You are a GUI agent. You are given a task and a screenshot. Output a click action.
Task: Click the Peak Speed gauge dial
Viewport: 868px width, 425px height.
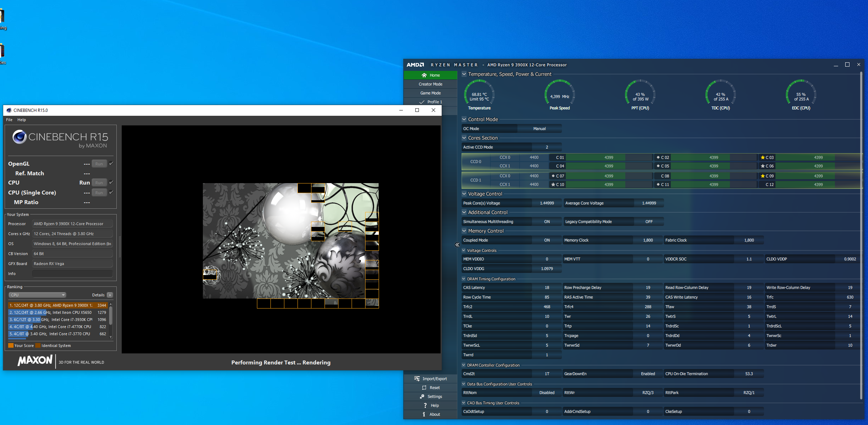pyautogui.click(x=559, y=92)
